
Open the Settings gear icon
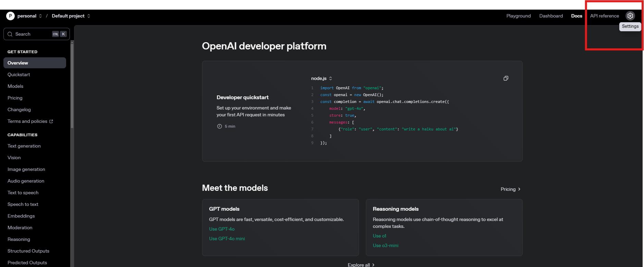pyautogui.click(x=630, y=16)
